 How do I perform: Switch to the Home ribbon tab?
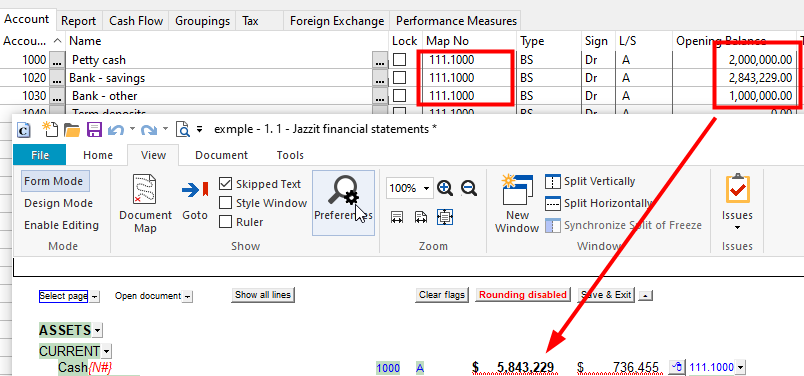pos(98,155)
